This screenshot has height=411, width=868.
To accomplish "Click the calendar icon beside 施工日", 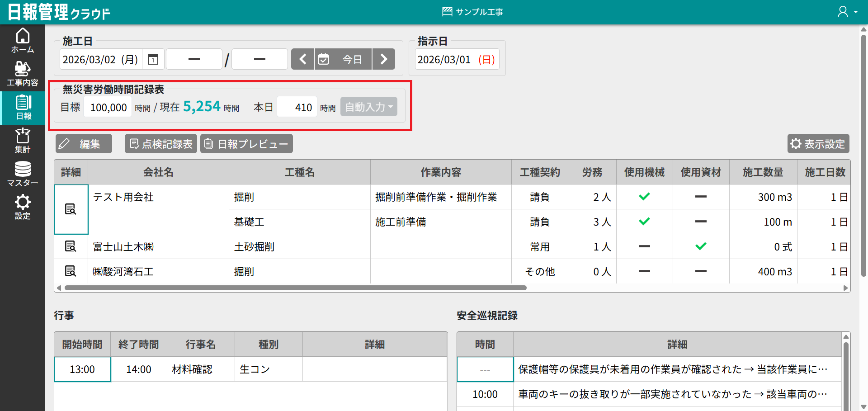I will tap(153, 59).
